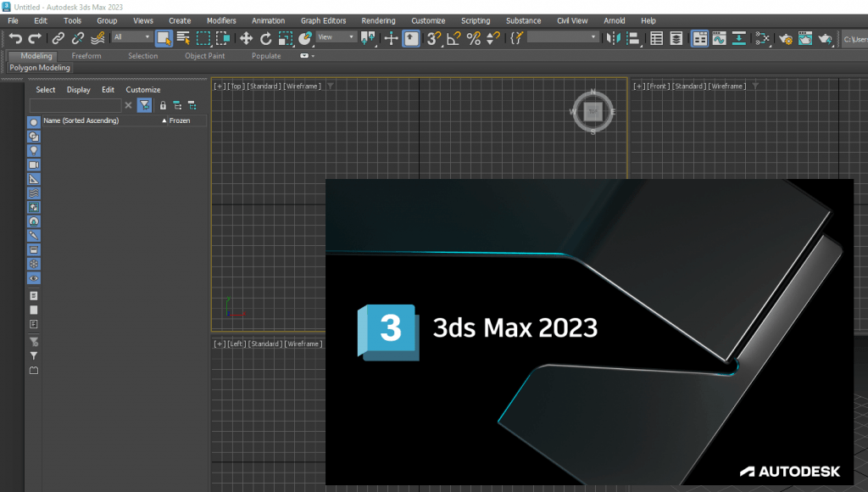This screenshot has width=868, height=492.
Task: Open the Modifiers menu
Action: (221, 20)
